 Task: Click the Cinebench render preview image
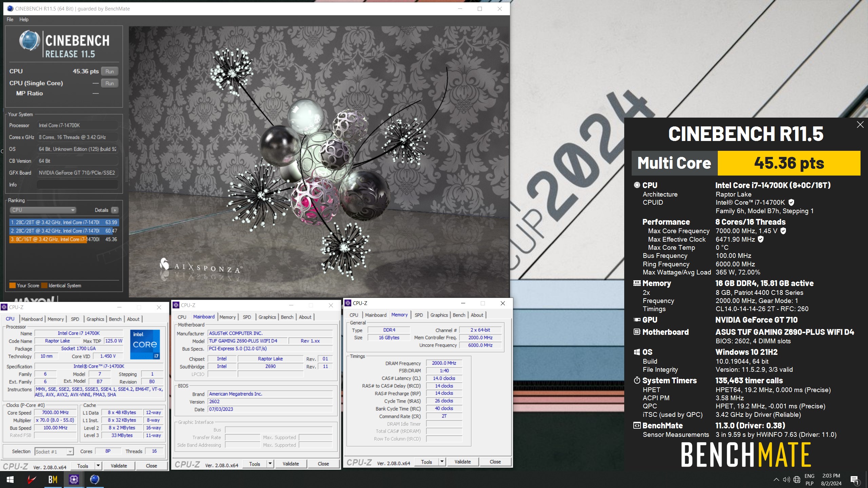[319, 162]
